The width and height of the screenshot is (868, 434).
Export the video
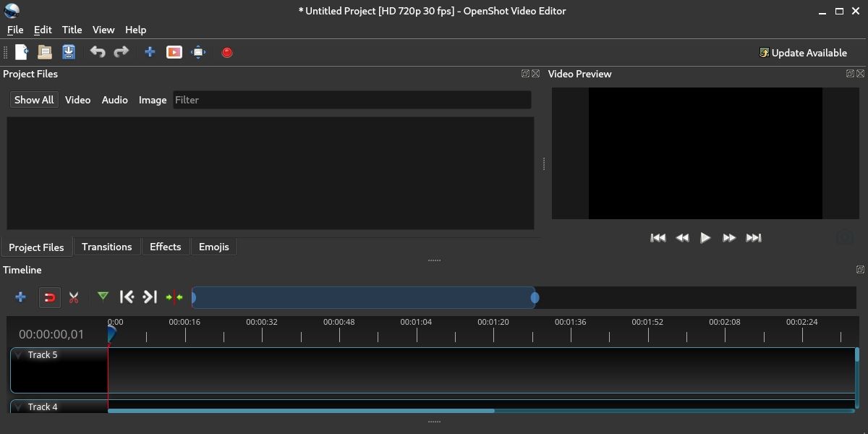click(x=174, y=51)
